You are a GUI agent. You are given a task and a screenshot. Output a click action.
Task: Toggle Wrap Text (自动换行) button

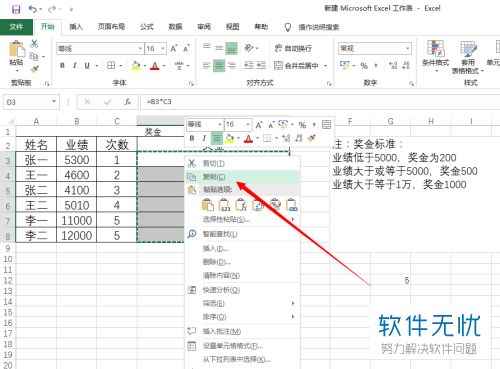point(293,48)
